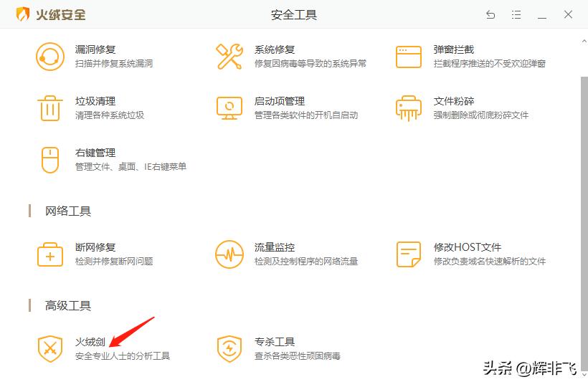
Task: Launch 漏洞修复 by its title text
Action: point(95,49)
